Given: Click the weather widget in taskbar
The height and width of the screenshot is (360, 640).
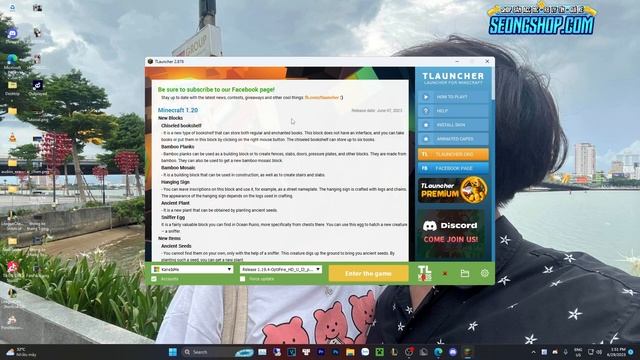Looking at the screenshot, I should (20, 352).
